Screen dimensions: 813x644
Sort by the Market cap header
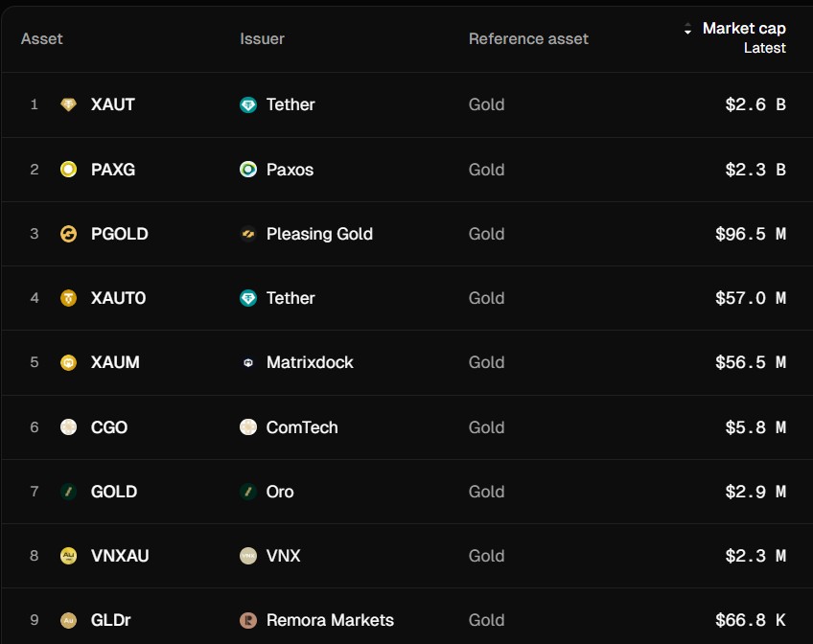744,29
